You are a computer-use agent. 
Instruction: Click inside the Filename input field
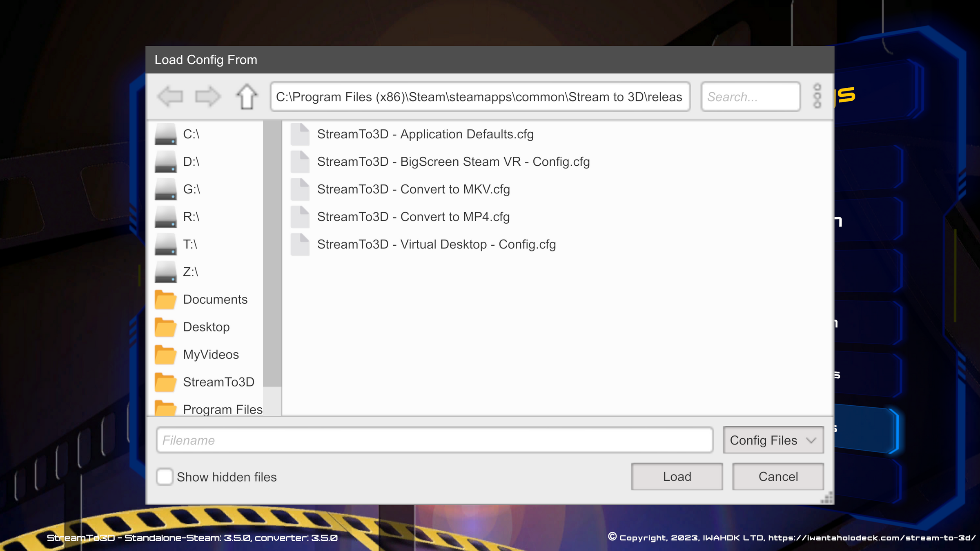(435, 440)
